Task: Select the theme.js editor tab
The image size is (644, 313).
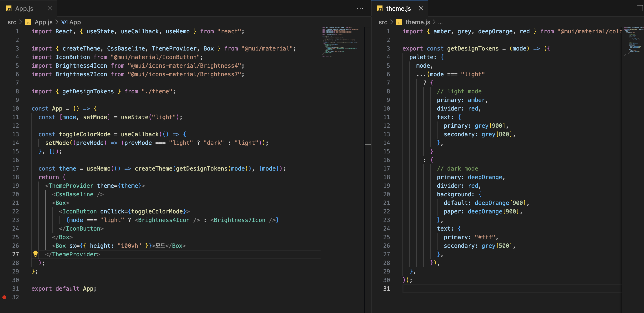Action: click(398, 9)
